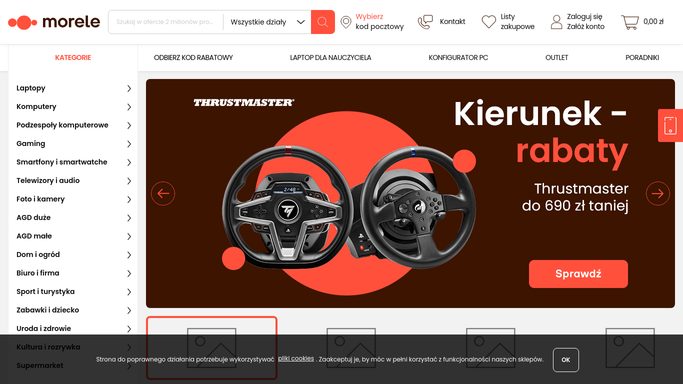Image resolution: width=683 pixels, height=384 pixels.
Task: Open the KONFIGURATOR PC menu item
Action: tap(458, 57)
